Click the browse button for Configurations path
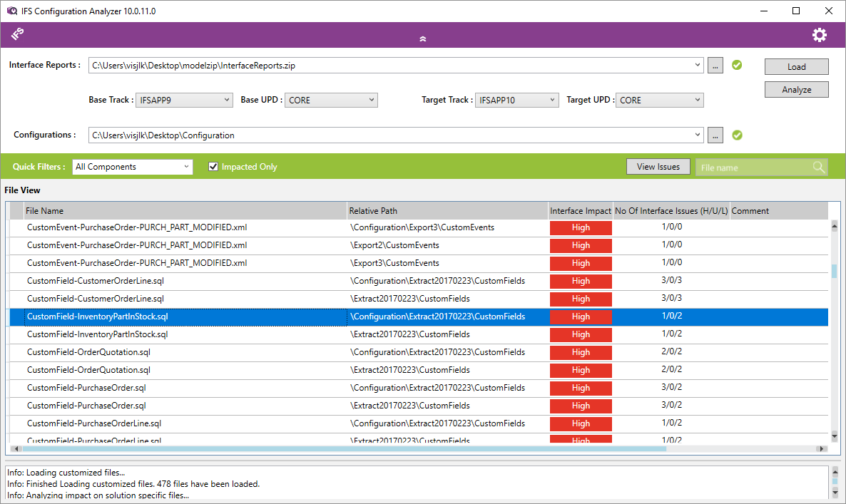The width and height of the screenshot is (846, 504). tap(716, 135)
